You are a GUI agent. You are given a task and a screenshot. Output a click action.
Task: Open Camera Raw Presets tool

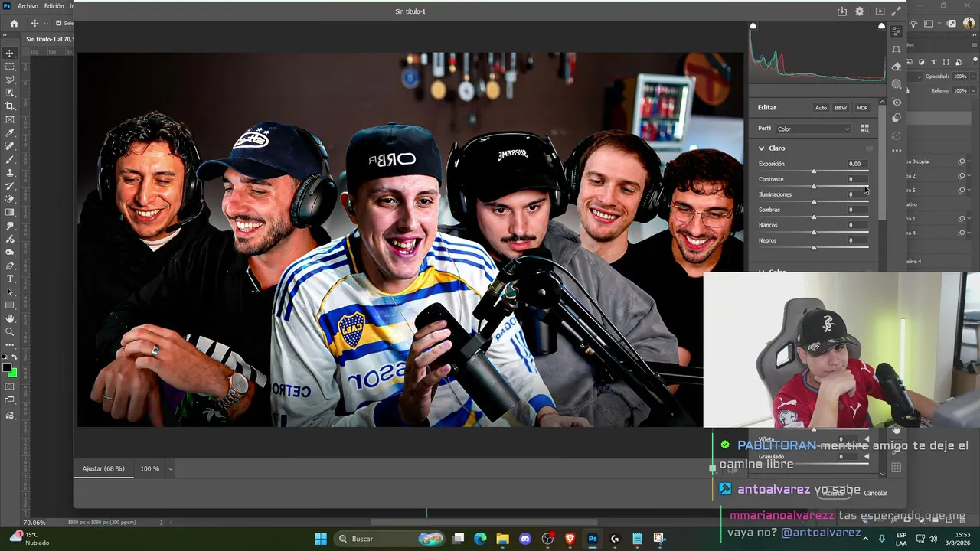point(897,119)
